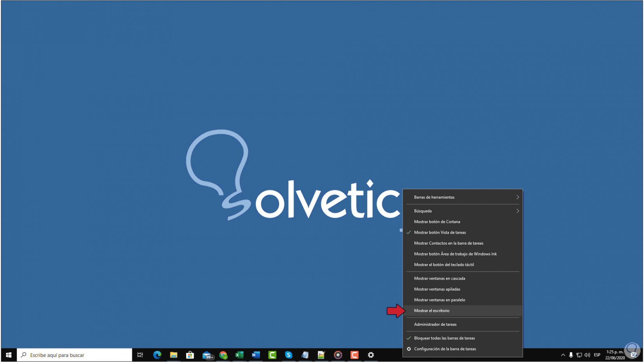Open Administrador de tareas from the menu
Image resolution: width=644 pixels, height=362 pixels.
[x=463, y=325]
